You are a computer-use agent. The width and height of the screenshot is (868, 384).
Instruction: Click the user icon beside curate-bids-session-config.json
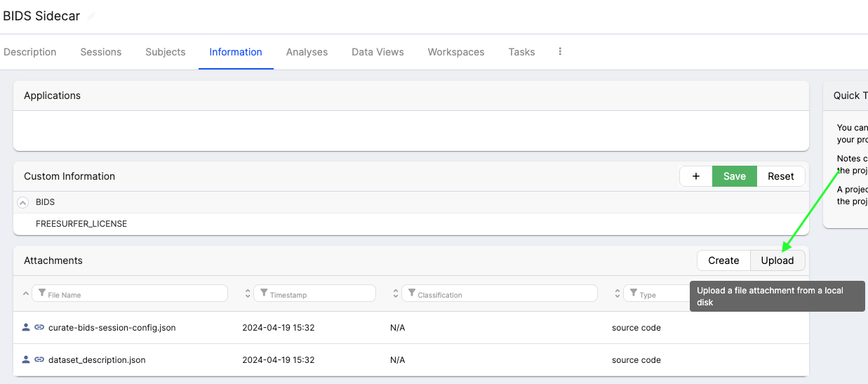click(27, 327)
